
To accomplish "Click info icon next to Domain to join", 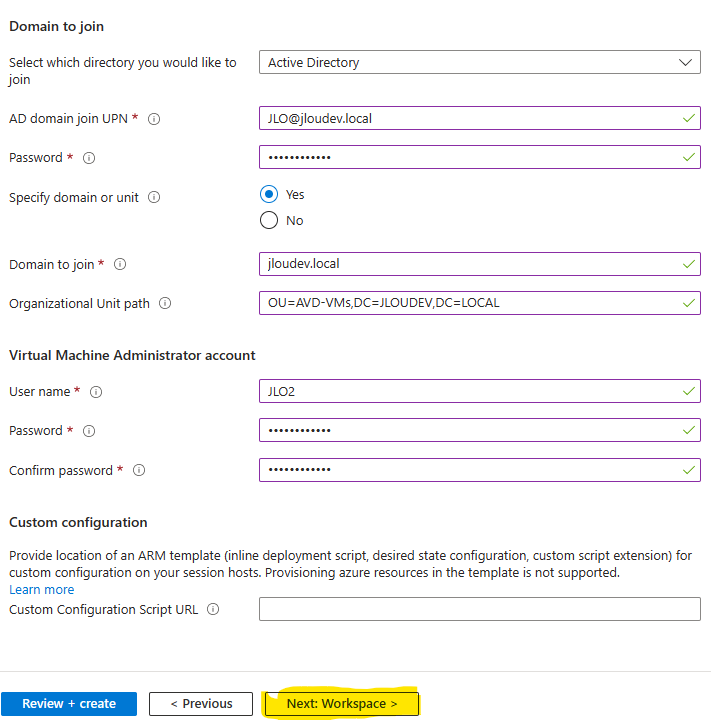I will (x=120, y=264).
